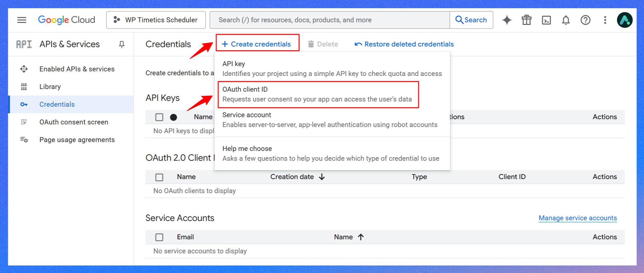Click Restore deleted credentials
The width and height of the screenshot is (644, 273).
coord(404,44)
